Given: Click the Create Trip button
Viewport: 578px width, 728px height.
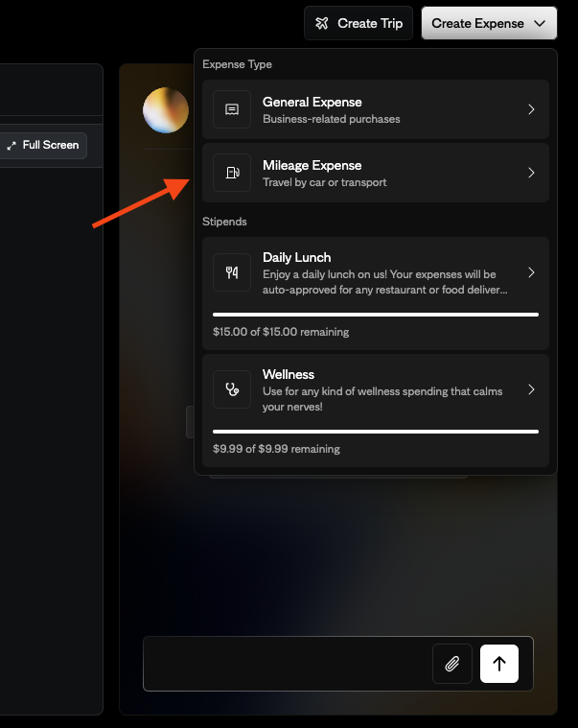Looking at the screenshot, I should pyautogui.click(x=358, y=23).
